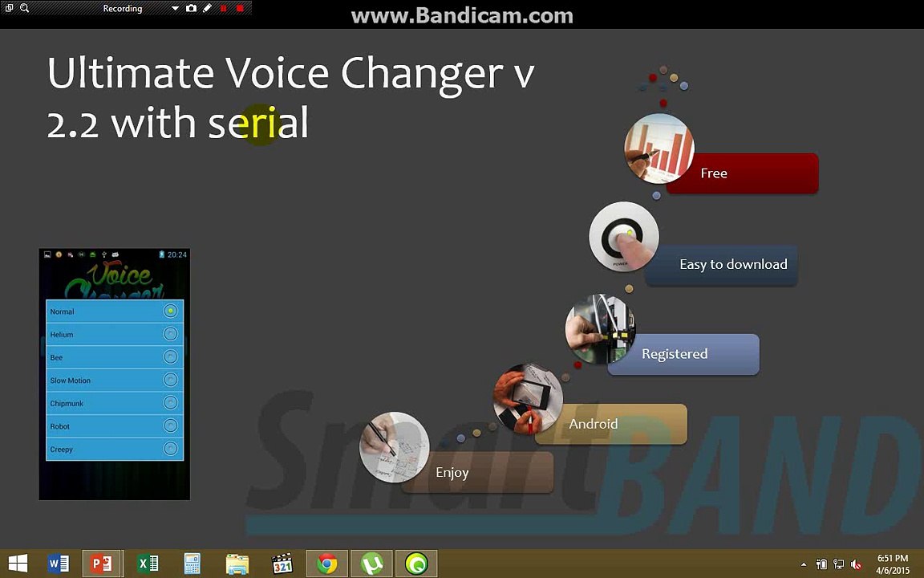The image size is (924, 578).
Task: Click the hand plugging cable circular picture
Action: coord(601,328)
